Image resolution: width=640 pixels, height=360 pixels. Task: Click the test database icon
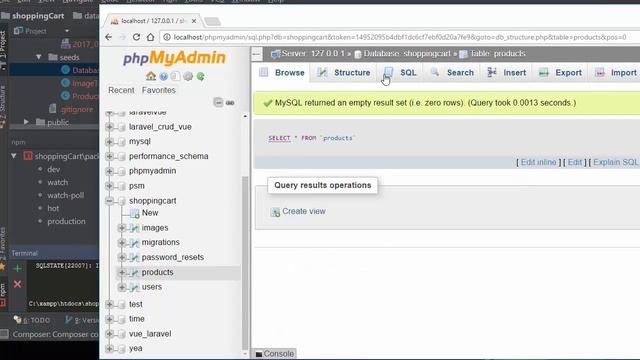[x=122, y=304]
